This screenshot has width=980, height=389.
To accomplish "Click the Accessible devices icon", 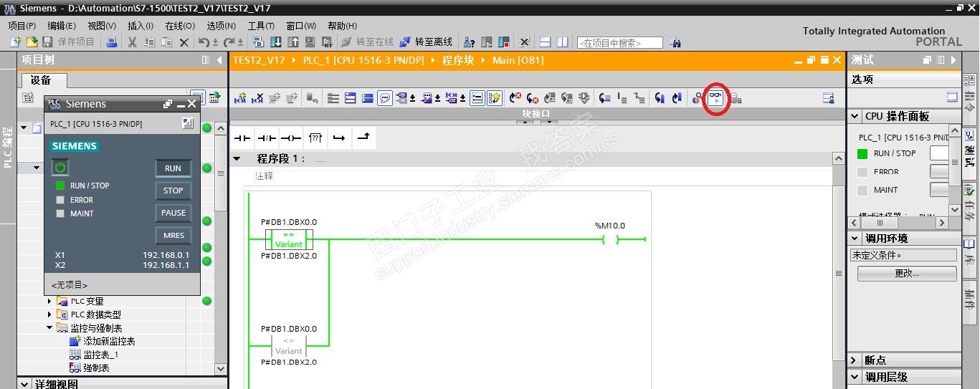I will tap(469, 42).
